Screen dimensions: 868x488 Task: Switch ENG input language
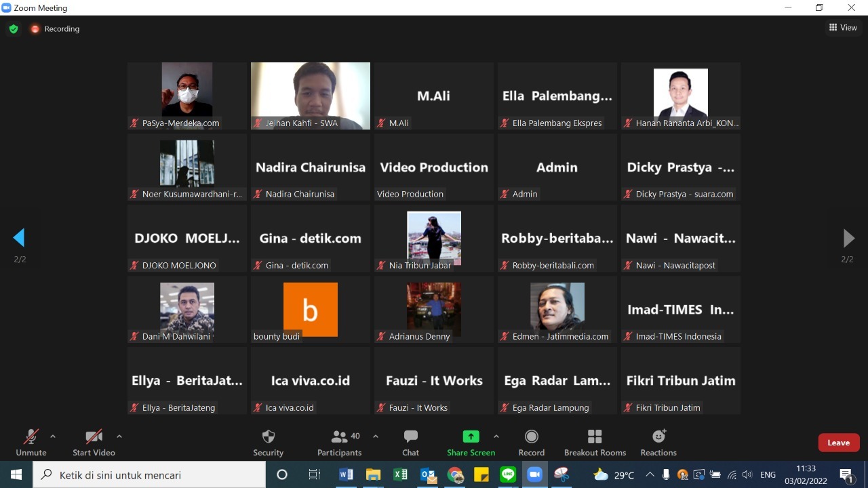click(x=768, y=475)
